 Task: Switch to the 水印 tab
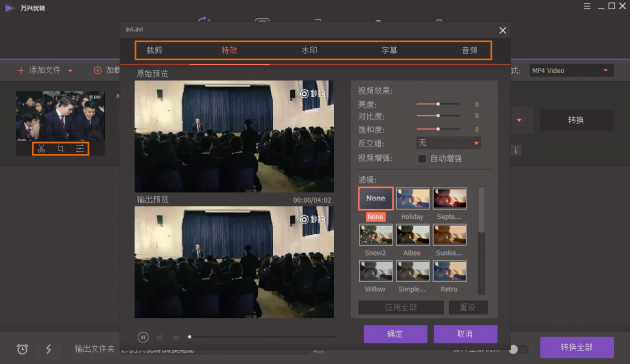tap(309, 50)
